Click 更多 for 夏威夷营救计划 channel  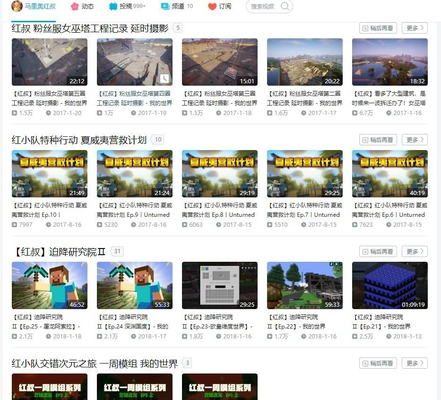coord(415,140)
